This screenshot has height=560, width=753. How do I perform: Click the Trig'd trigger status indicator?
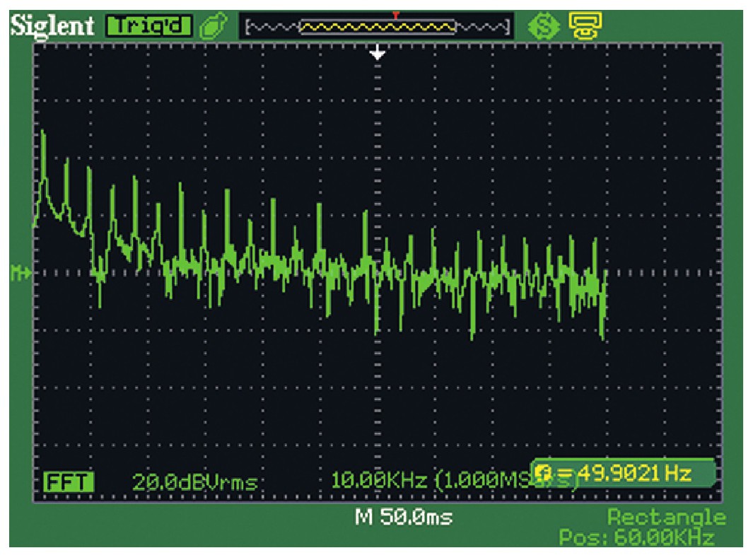click(x=149, y=26)
